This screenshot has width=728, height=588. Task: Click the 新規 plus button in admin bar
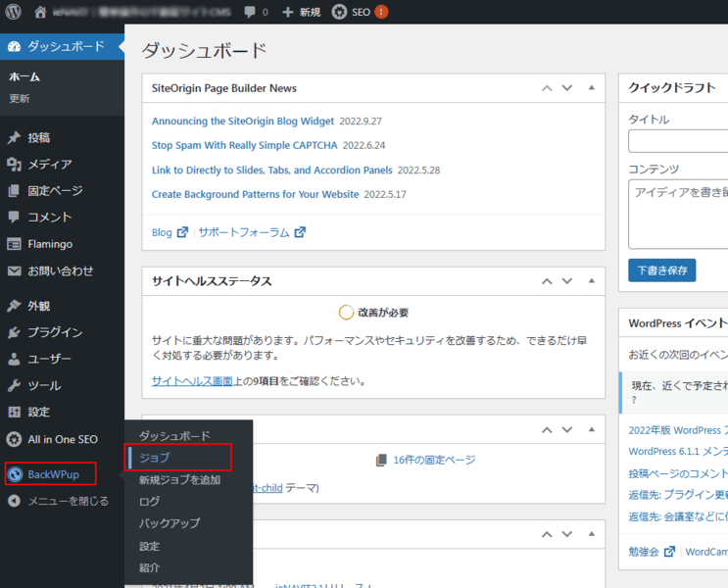302,12
